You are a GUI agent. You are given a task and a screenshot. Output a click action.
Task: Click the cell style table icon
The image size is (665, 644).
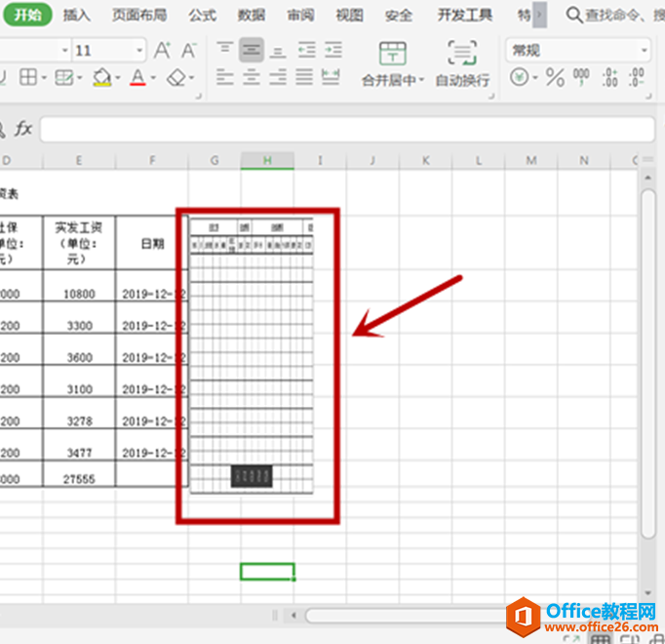point(64,77)
